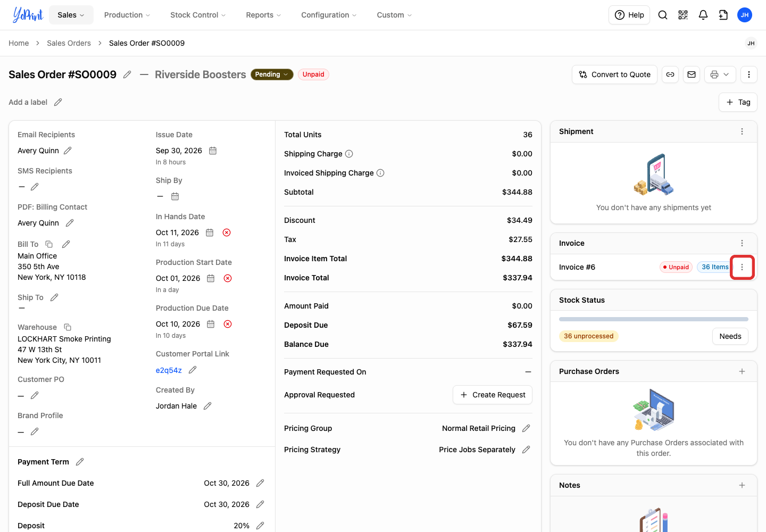
Task: Add a Tag to the order
Action: click(x=738, y=102)
